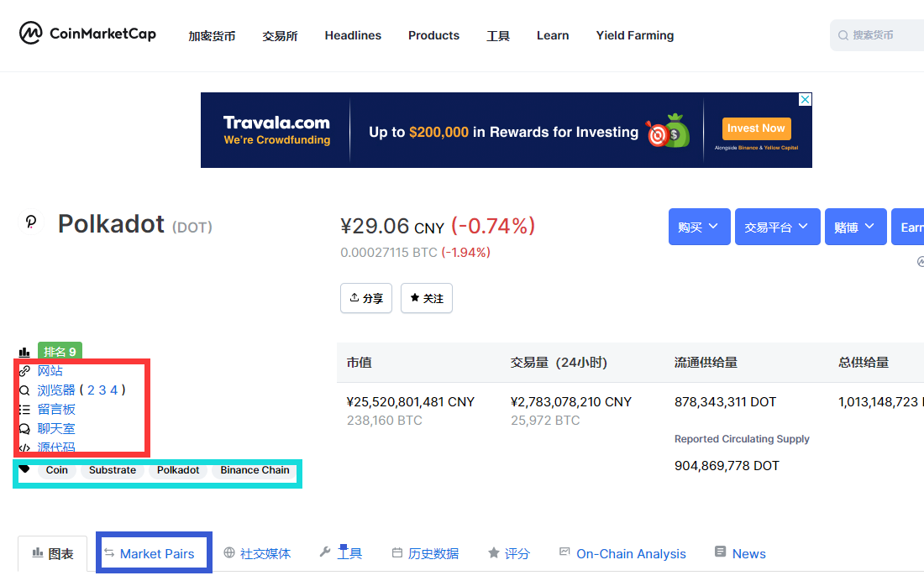Click the 排名 9 rank badge

coord(60,352)
